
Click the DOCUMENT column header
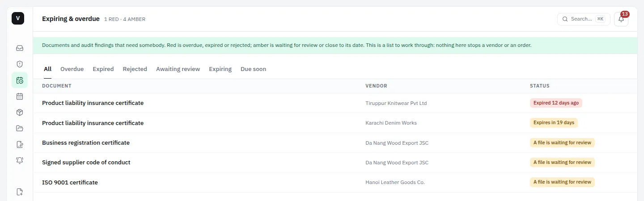[x=57, y=86]
